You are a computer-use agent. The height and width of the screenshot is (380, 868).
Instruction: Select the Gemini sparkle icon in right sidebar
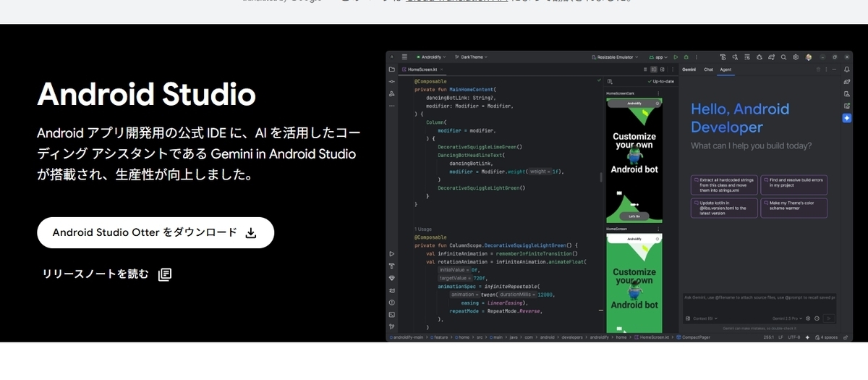pyautogui.click(x=846, y=118)
